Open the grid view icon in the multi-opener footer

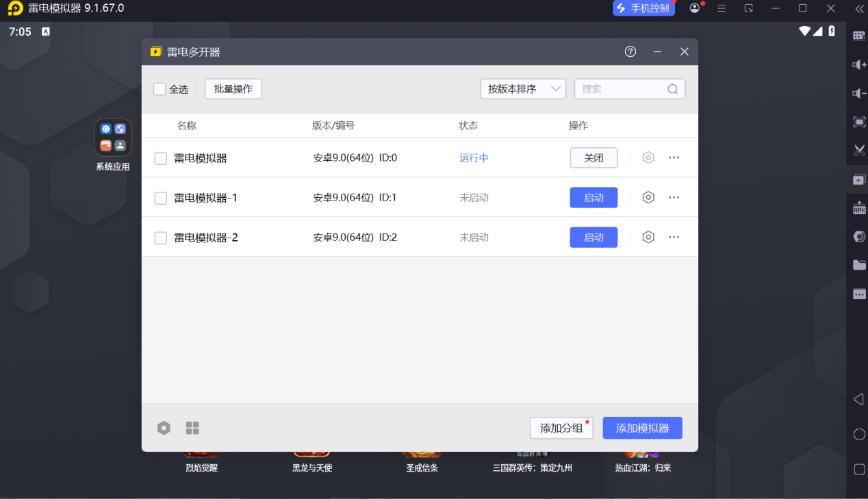(192, 427)
